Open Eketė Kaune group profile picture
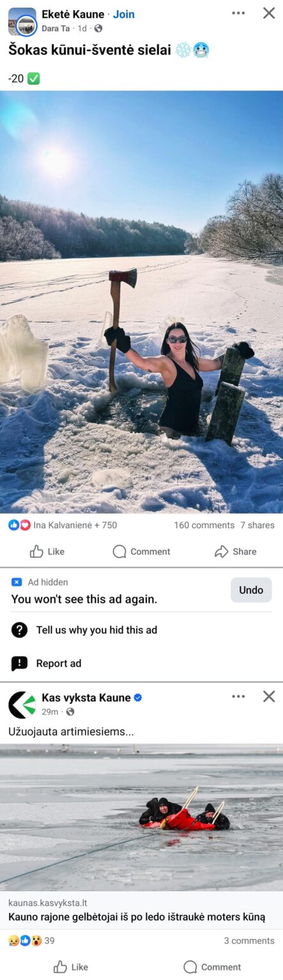The height and width of the screenshot is (980, 283). [22, 22]
